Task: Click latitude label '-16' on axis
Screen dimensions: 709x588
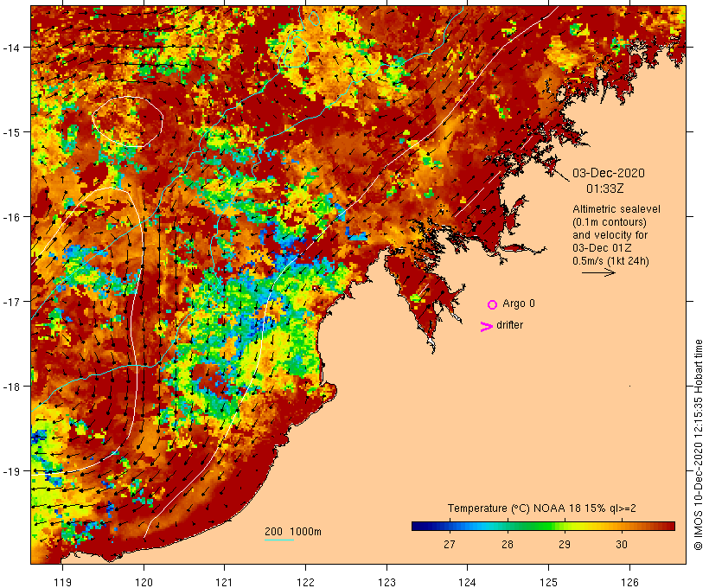Action: coord(11,217)
